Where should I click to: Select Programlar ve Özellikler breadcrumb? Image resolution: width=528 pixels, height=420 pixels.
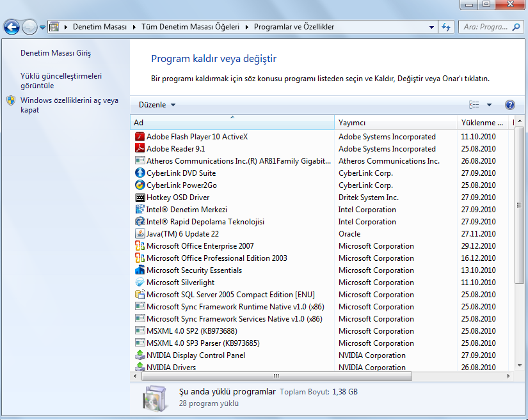click(294, 27)
